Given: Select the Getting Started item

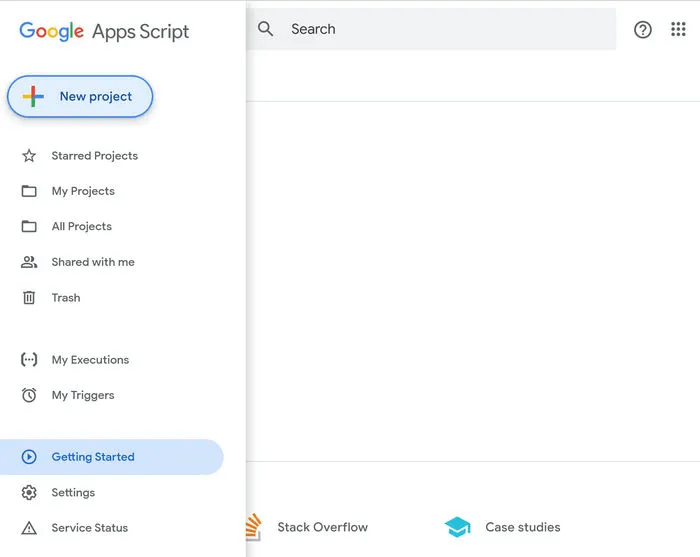Looking at the screenshot, I should click(x=112, y=457).
